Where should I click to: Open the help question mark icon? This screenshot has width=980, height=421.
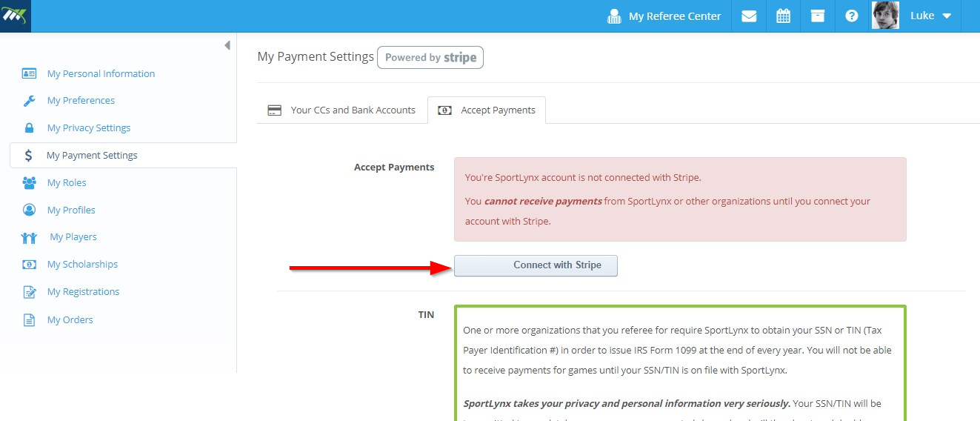(852, 16)
